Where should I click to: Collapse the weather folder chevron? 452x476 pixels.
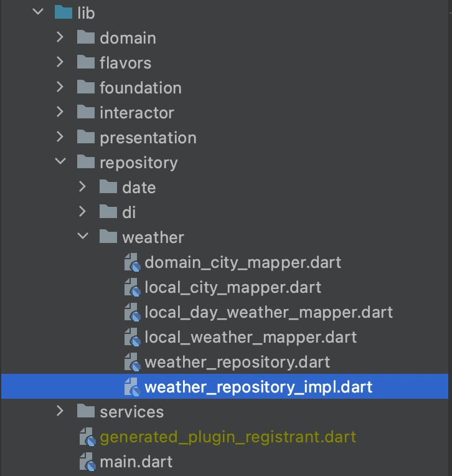83,236
